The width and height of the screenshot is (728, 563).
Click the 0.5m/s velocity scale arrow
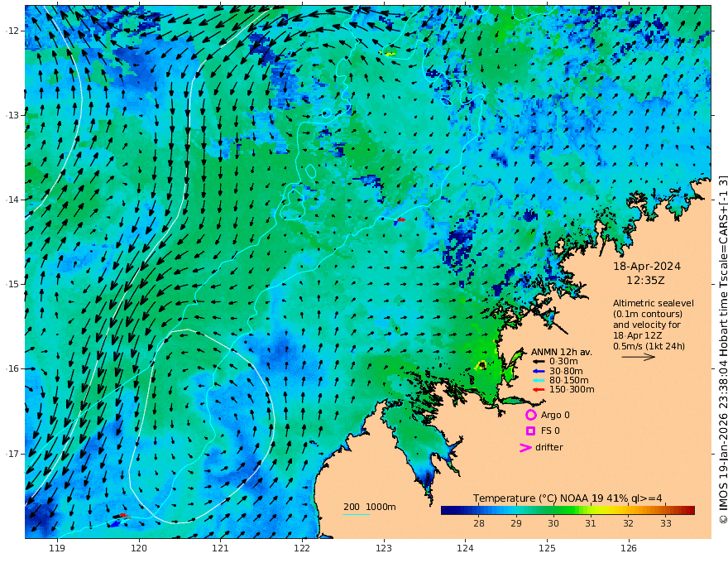(639, 357)
